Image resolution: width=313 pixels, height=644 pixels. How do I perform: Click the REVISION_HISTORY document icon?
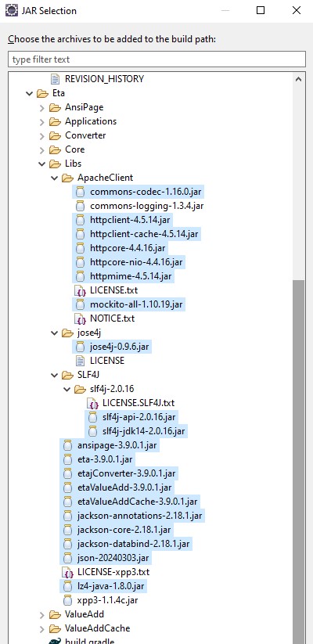tap(55, 78)
